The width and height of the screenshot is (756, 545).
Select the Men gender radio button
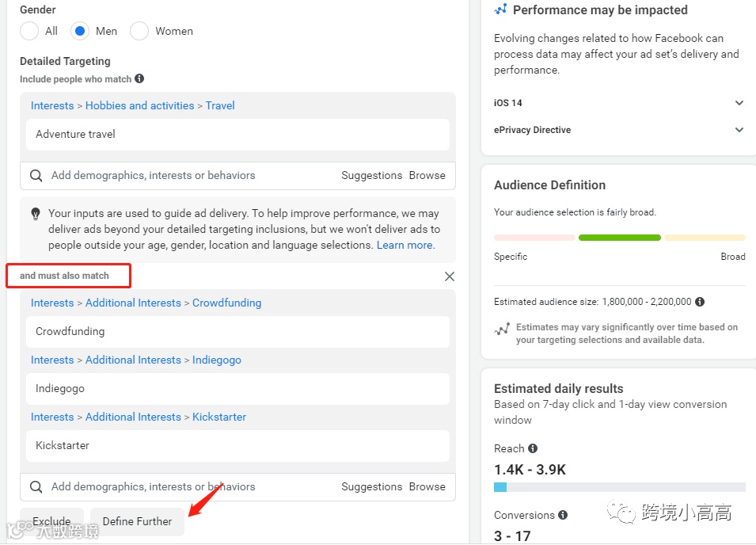80,32
